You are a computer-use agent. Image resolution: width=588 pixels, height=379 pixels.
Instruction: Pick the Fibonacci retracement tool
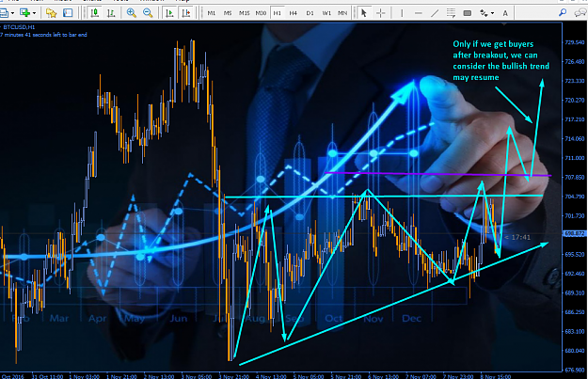click(451, 13)
